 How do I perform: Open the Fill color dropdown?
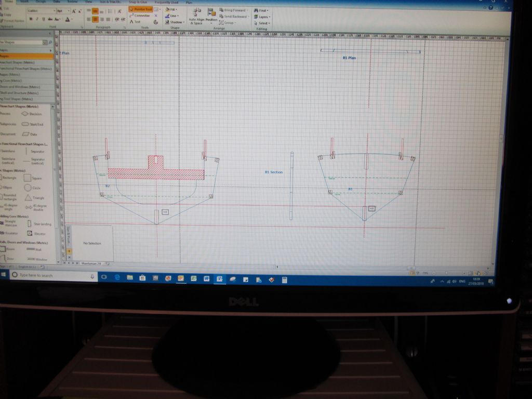point(171,9)
